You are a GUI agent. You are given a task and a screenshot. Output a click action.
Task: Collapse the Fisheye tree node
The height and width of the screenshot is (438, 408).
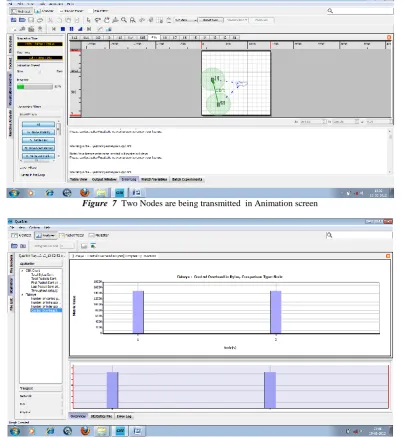(x=22, y=295)
